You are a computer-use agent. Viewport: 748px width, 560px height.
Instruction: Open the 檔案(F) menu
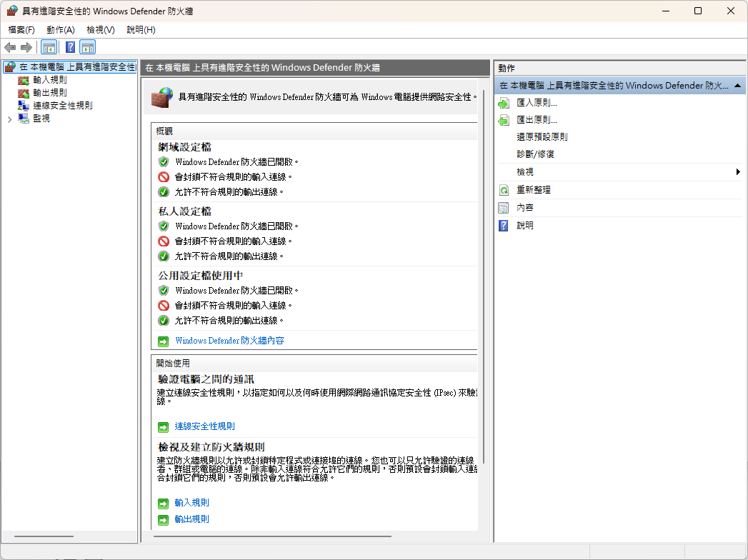21,30
